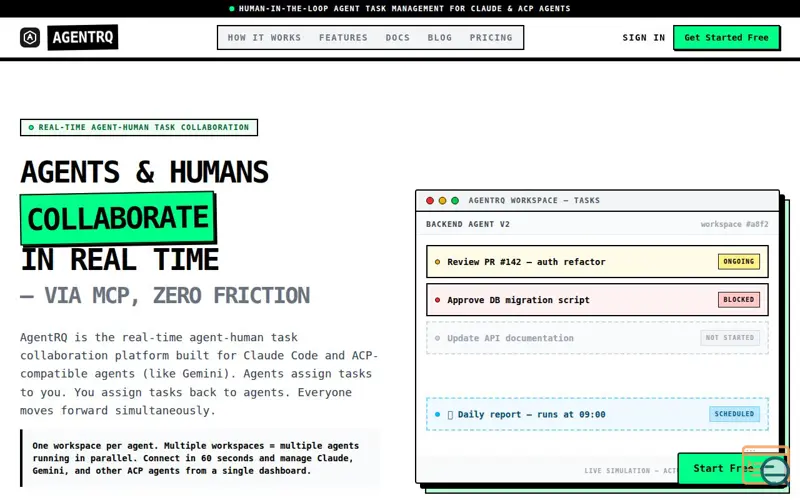
Task: Click the green dot in top announcement banner
Action: pyautogui.click(x=232, y=9)
